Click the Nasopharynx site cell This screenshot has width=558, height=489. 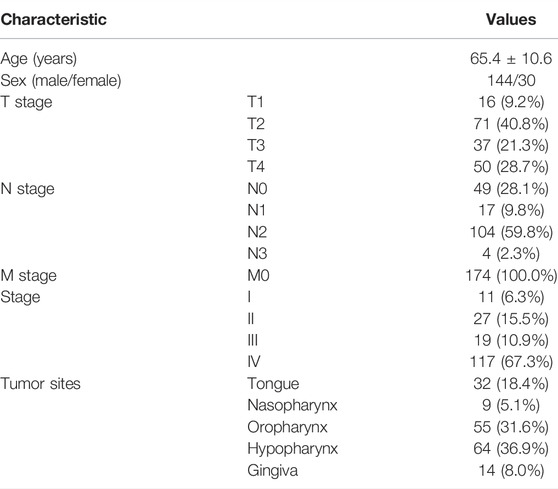coord(292,406)
